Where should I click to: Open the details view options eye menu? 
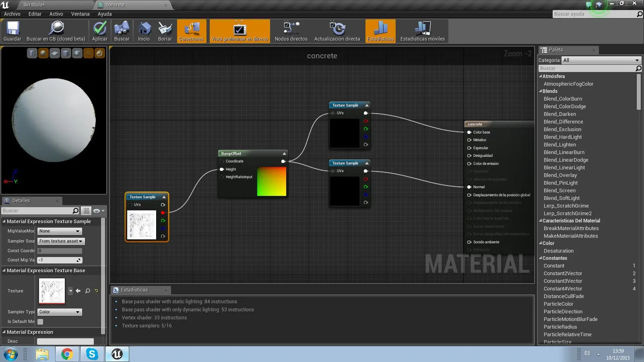tap(98, 211)
